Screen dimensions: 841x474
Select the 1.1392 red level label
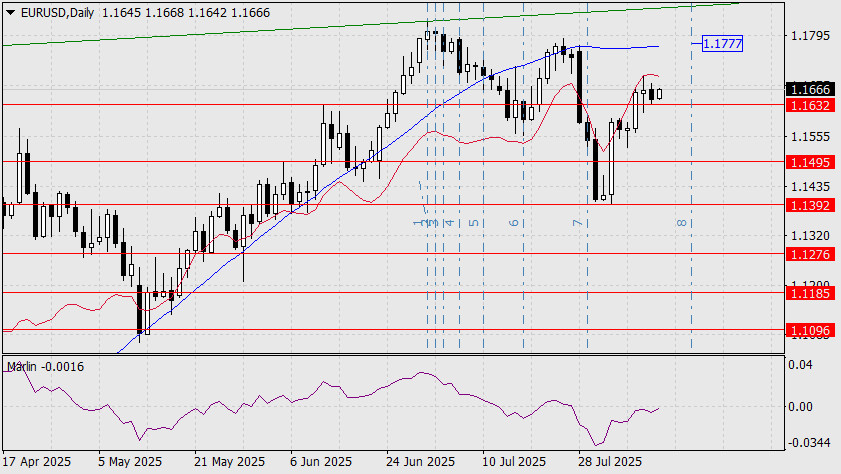[x=810, y=205]
